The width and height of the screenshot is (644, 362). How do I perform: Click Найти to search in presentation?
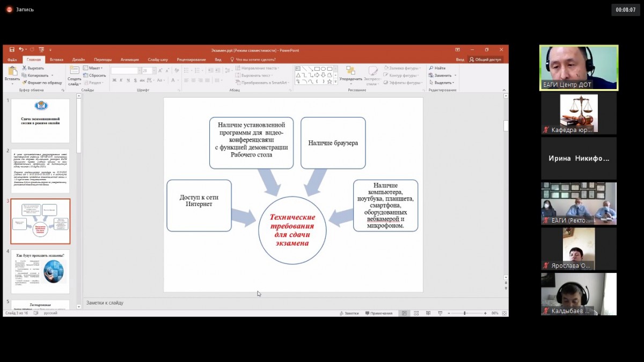(439, 68)
